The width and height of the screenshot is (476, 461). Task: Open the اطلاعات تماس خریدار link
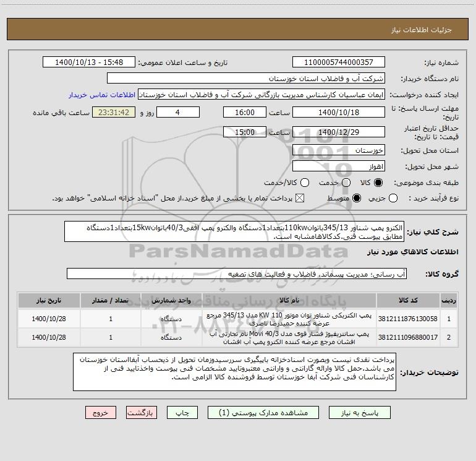pos(102,95)
